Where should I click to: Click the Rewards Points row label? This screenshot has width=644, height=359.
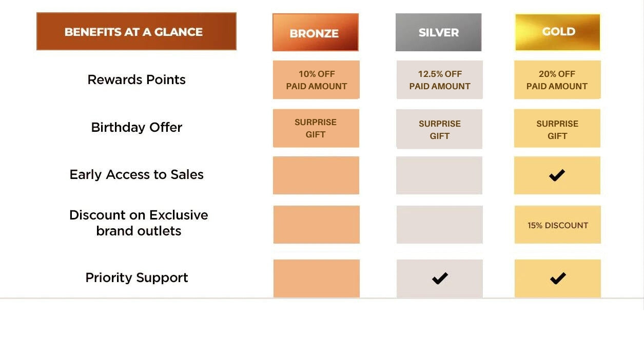[x=136, y=80]
